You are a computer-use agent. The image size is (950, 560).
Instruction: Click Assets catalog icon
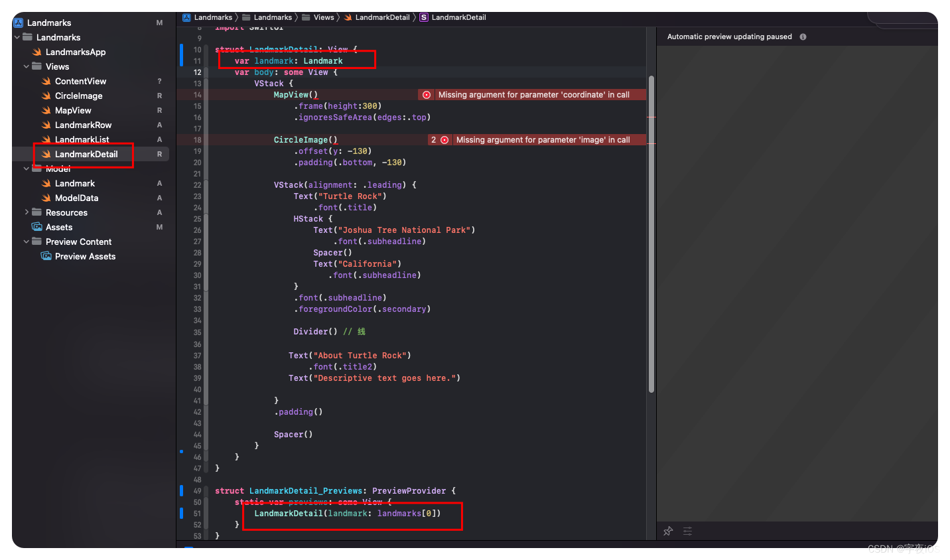(37, 227)
